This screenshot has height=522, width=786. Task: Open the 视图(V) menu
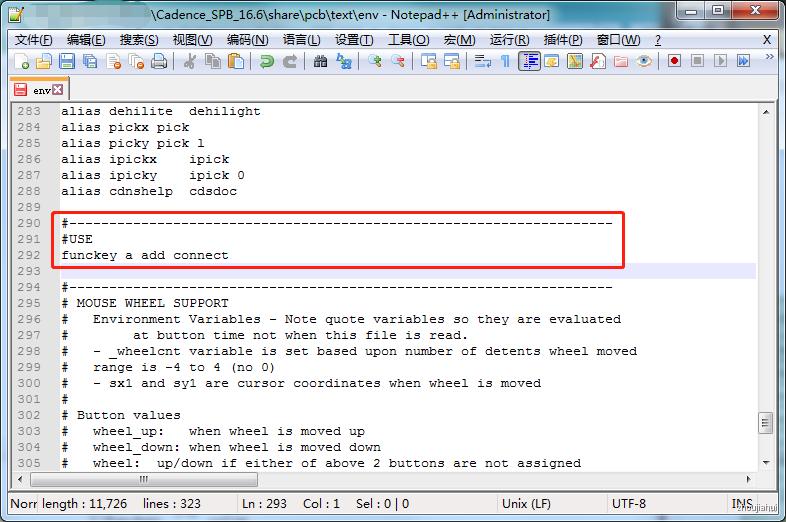click(x=192, y=40)
